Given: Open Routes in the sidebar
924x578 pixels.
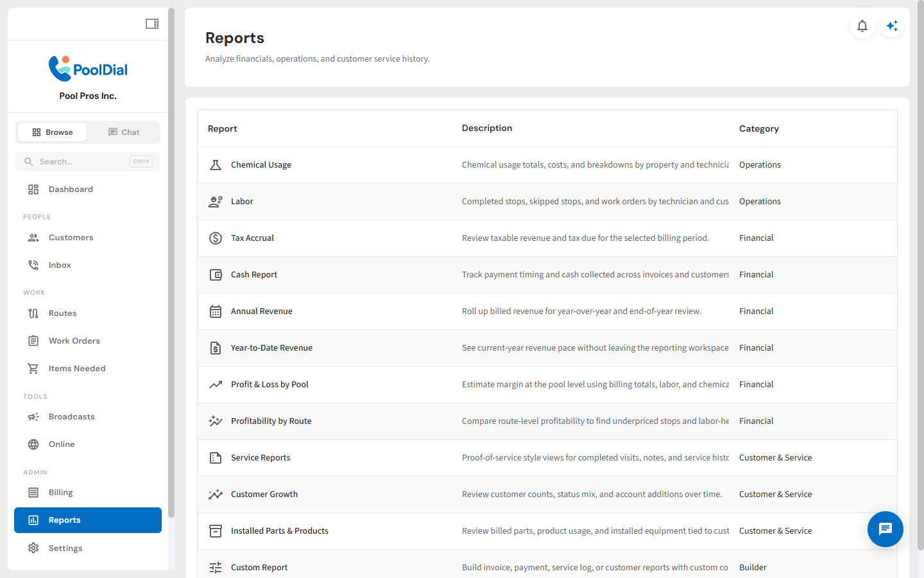Looking at the screenshot, I should click(x=88, y=313).
